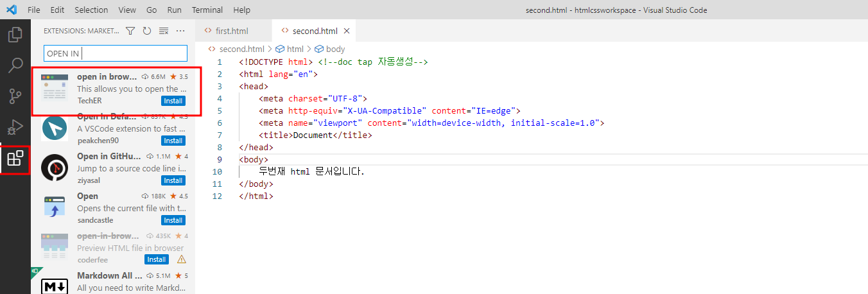Open the Extensions view icon

pos(15,159)
